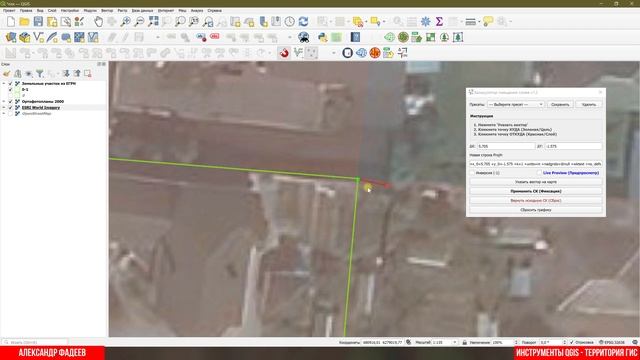Expand the Ортофотопланы 2000 layer tree node

click(x=4, y=102)
